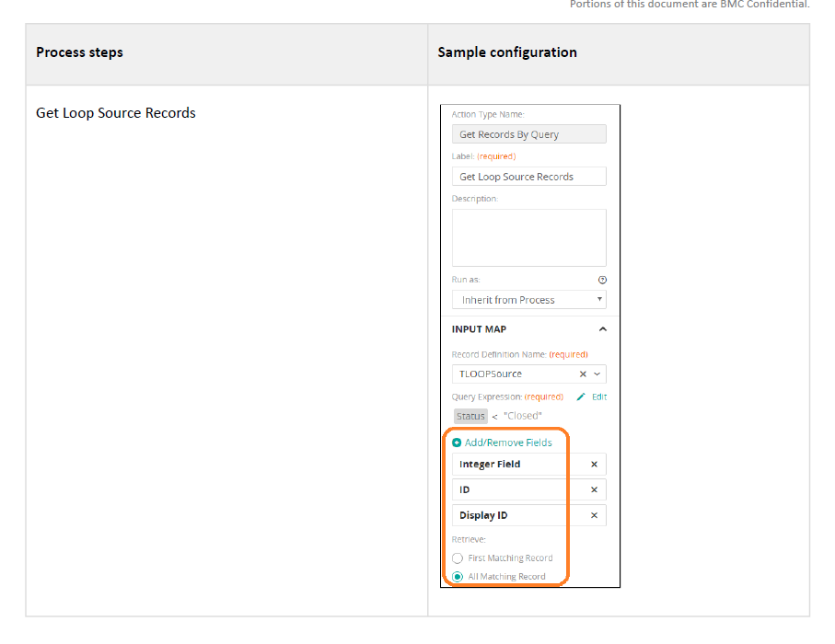Remove the ID field entry
The image size is (835, 644).
point(595,489)
